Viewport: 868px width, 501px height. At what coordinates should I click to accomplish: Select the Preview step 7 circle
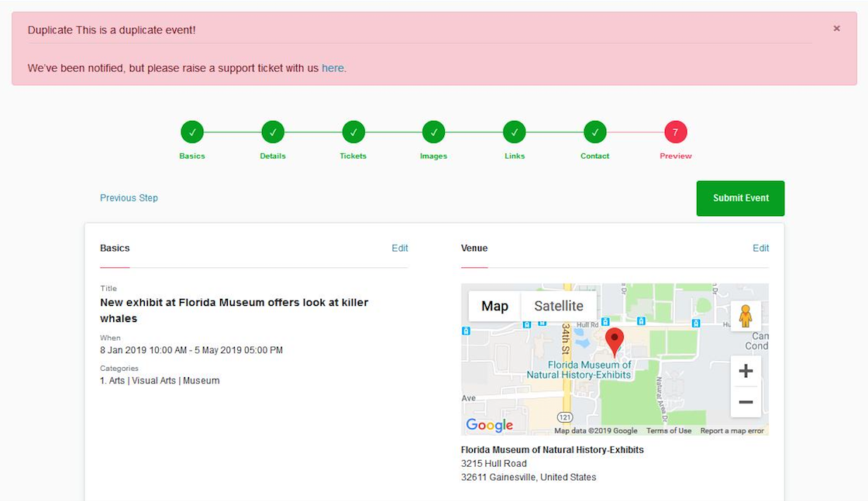pyautogui.click(x=675, y=132)
